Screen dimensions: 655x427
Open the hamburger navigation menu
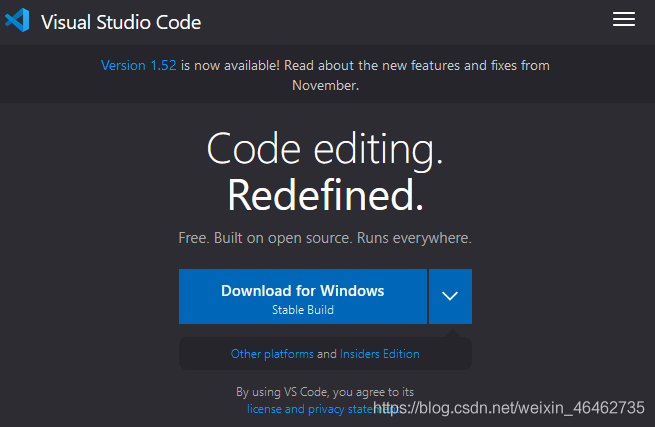pos(624,20)
